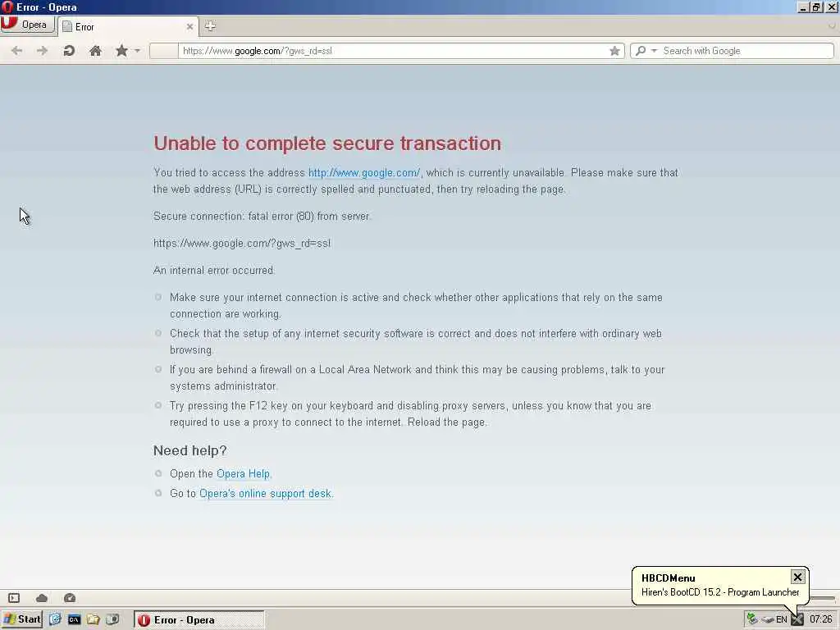Screen dimensions: 840x630
Task: Open the bookmarks star menu
Action: (122, 51)
